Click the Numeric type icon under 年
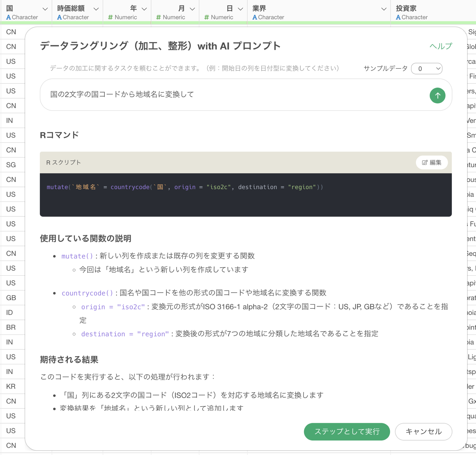 click(x=110, y=17)
